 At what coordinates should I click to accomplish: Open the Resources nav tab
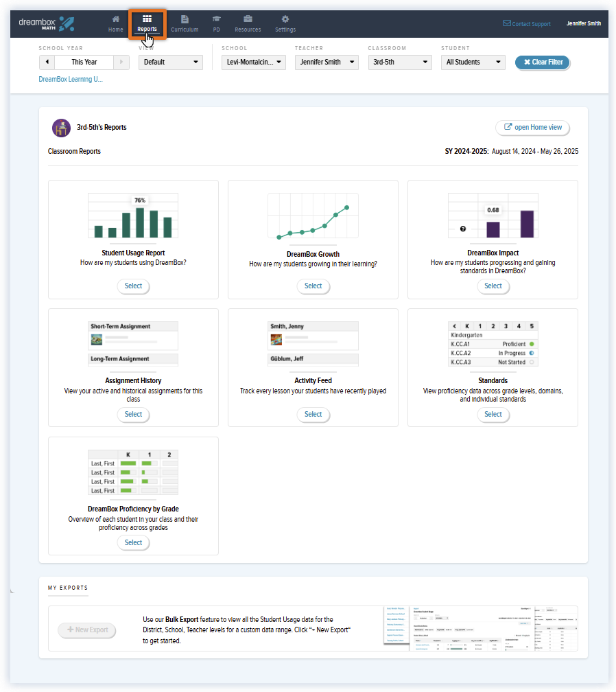pos(248,24)
